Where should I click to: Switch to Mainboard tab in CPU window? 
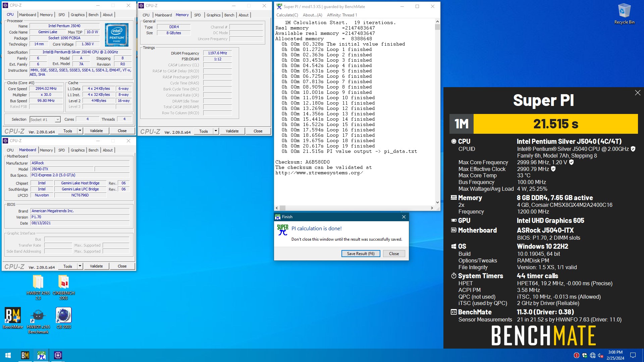28,15
